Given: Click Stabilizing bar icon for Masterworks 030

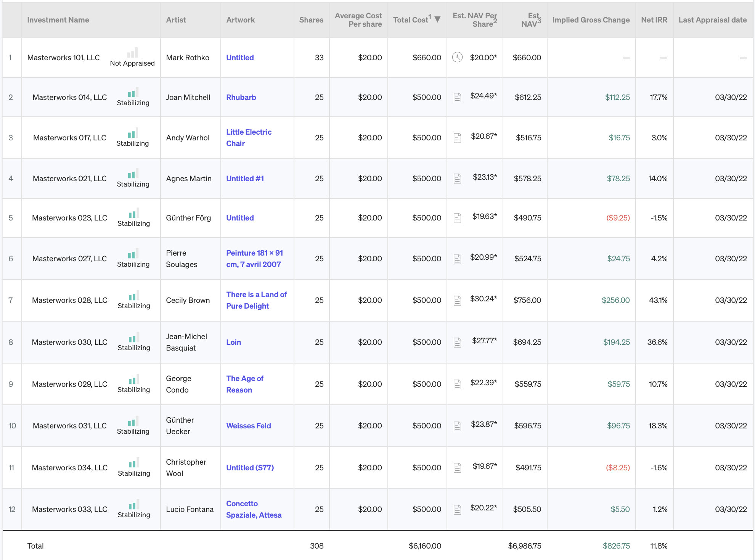Looking at the screenshot, I should [x=134, y=337].
